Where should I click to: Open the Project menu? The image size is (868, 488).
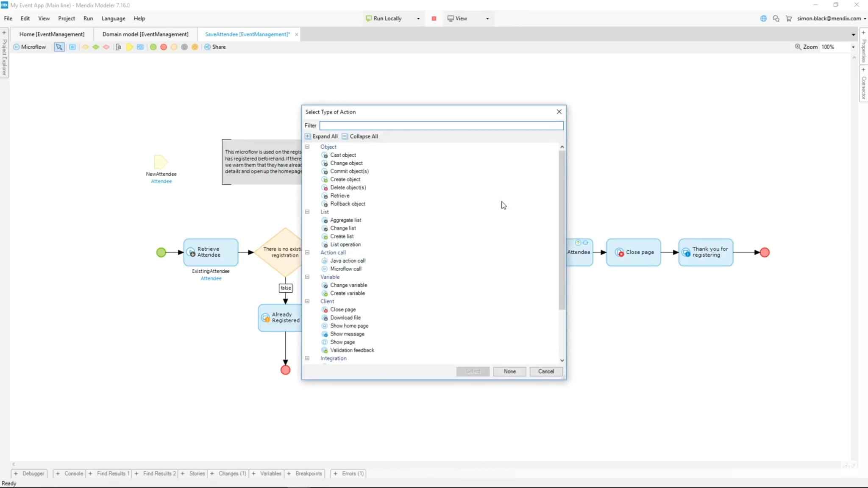pyautogui.click(x=66, y=18)
